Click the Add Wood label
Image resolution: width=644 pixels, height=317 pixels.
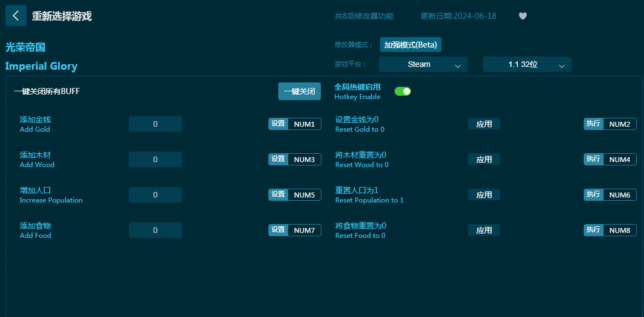[x=37, y=165]
